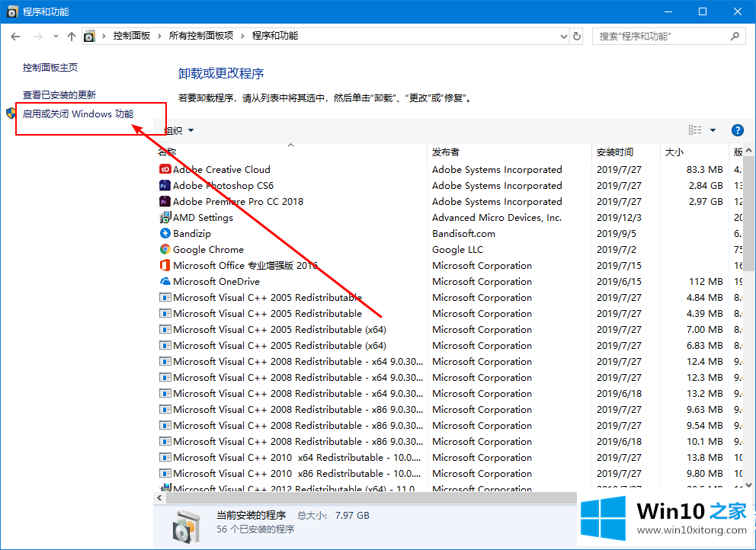The height and width of the screenshot is (550, 756).
Task: Sort by the 安装时间 column header
Action: [626, 152]
